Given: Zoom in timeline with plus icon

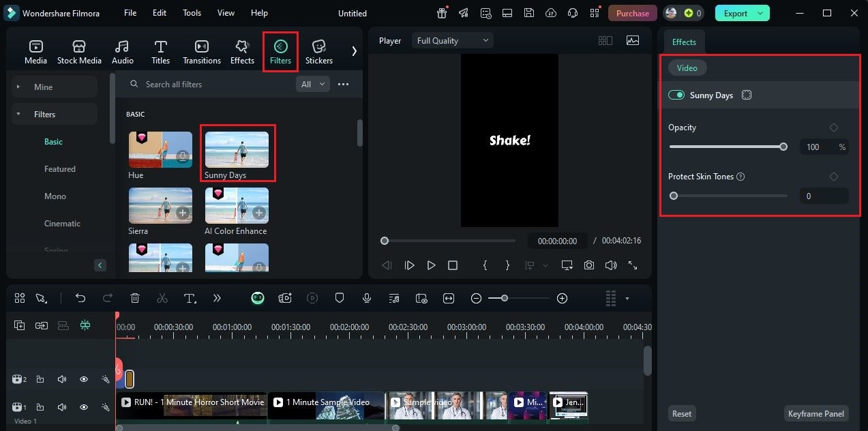Looking at the screenshot, I should pos(562,298).
